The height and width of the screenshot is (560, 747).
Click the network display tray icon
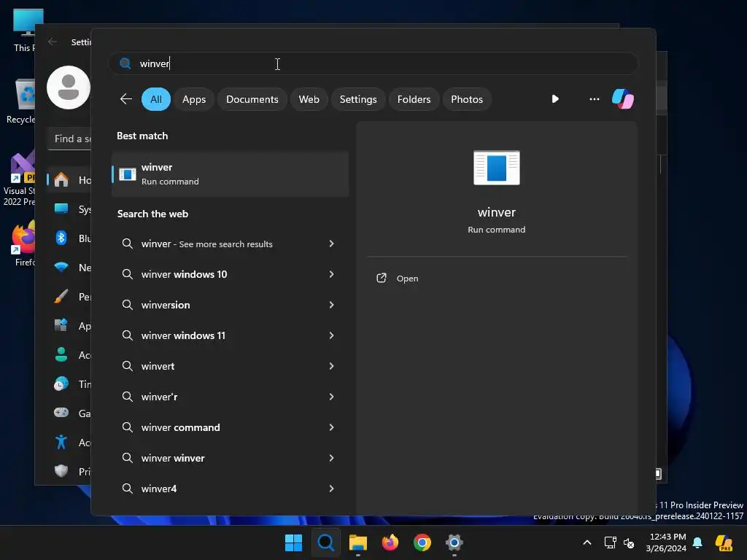[610, 542]
